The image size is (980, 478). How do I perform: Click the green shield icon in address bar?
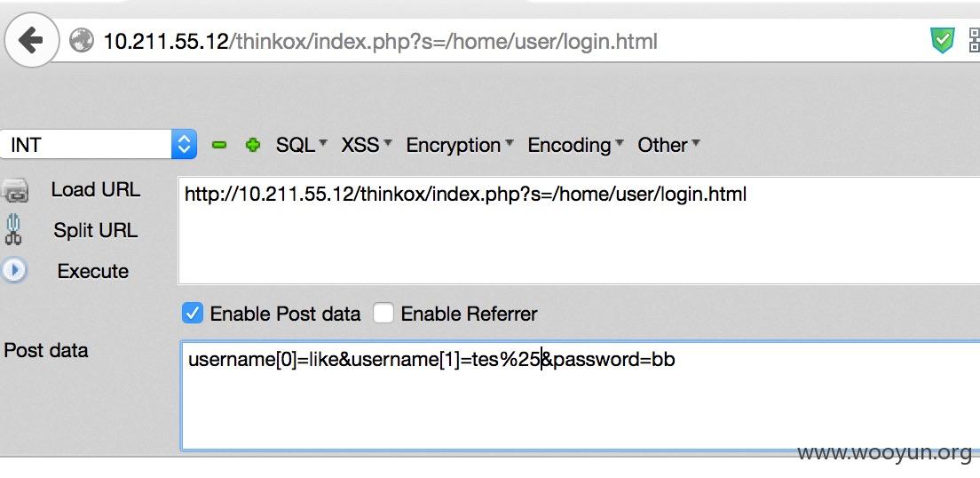942,41
